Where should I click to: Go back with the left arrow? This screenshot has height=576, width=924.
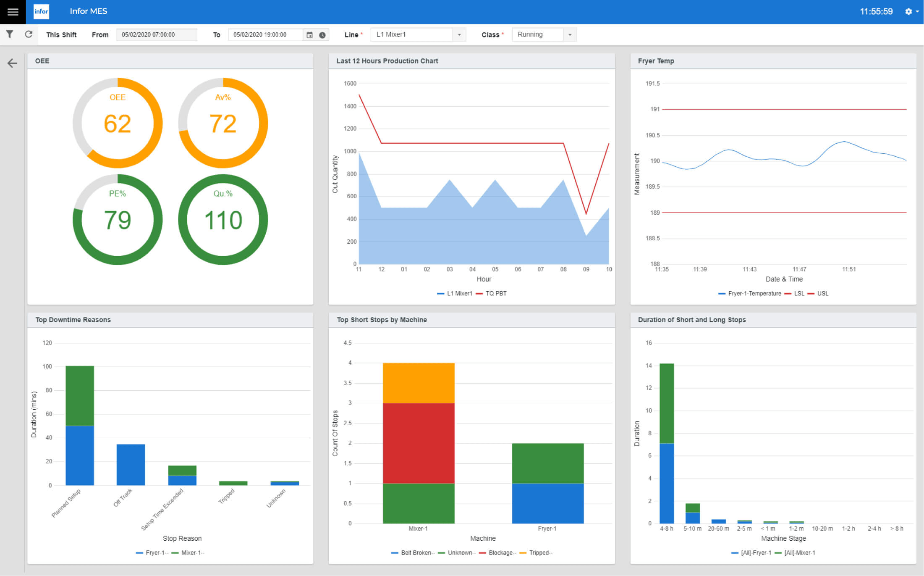coord(12,63)
